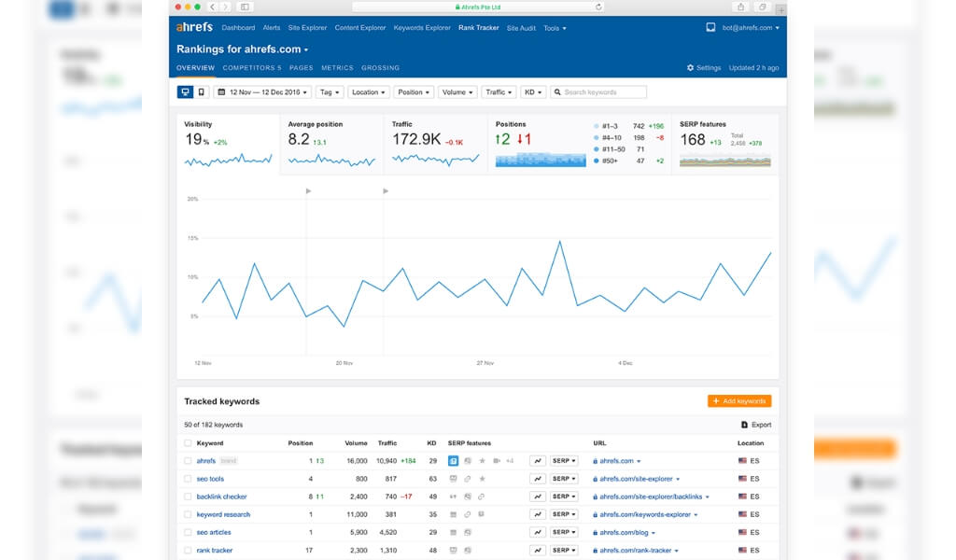This screenshot has width=956, height=560.
Task: Open the history chart icon for 'seo tools' row
Action: 538,479
